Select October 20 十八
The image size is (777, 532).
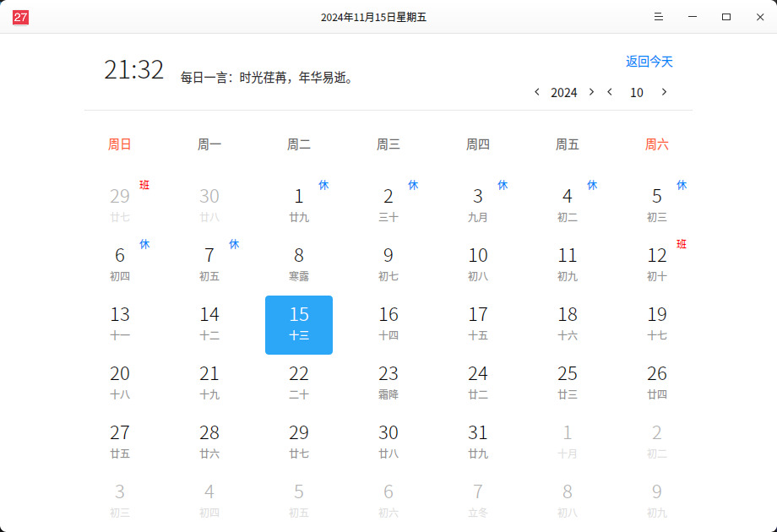click(x=120, y=384)
